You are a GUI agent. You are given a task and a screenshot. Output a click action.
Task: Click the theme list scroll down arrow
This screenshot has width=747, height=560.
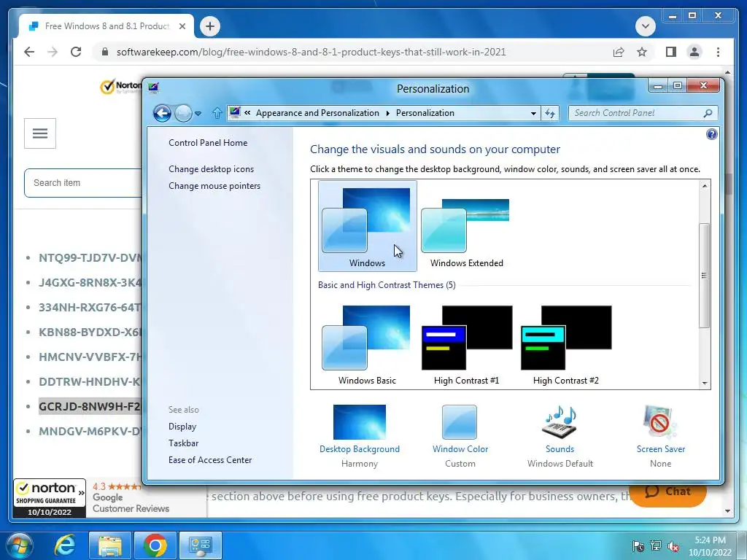(x=705, y=384)
